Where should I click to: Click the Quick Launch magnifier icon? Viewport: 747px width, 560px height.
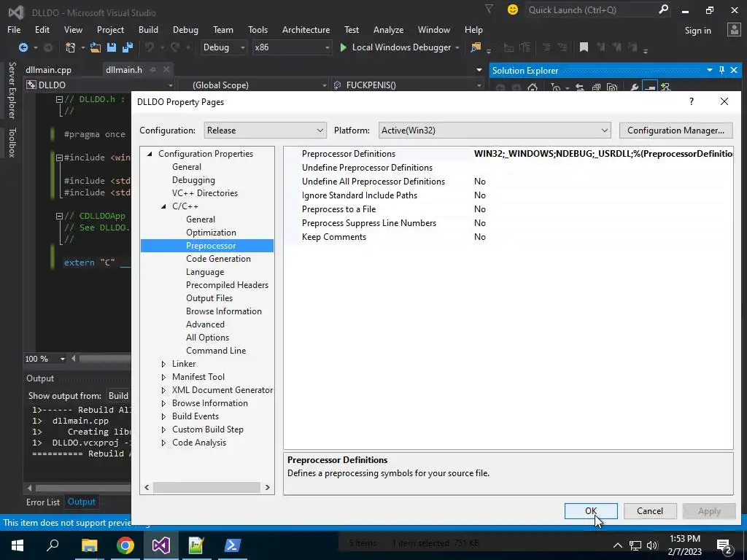663,9
